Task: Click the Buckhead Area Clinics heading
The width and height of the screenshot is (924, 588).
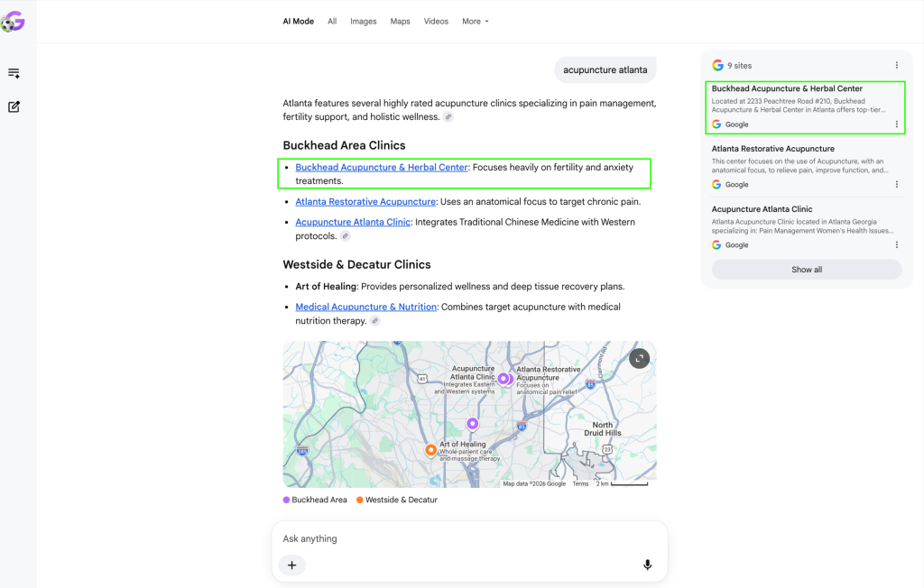Action: pos(344,145)
